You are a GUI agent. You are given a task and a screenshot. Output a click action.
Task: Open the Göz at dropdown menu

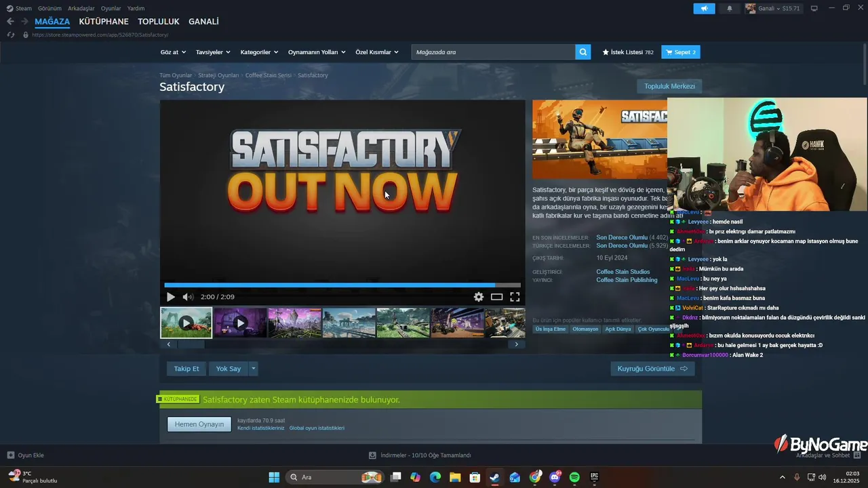click(173, 52)
